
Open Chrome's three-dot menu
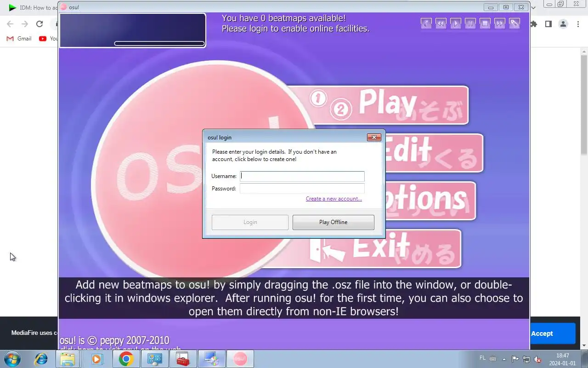tap(578, 24)
